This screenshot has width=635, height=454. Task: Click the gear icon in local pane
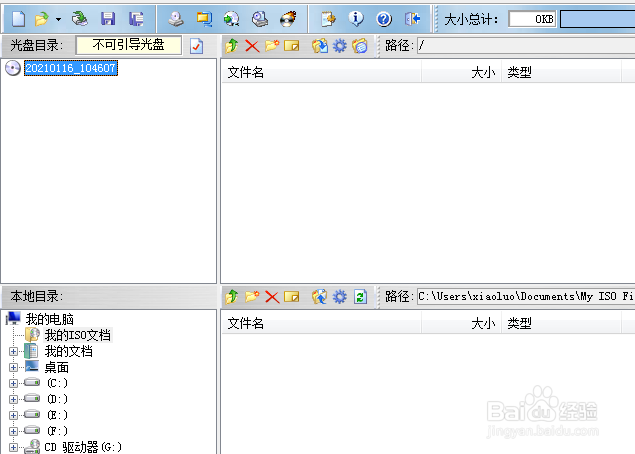pyautogui.click(x=340, y=297)
